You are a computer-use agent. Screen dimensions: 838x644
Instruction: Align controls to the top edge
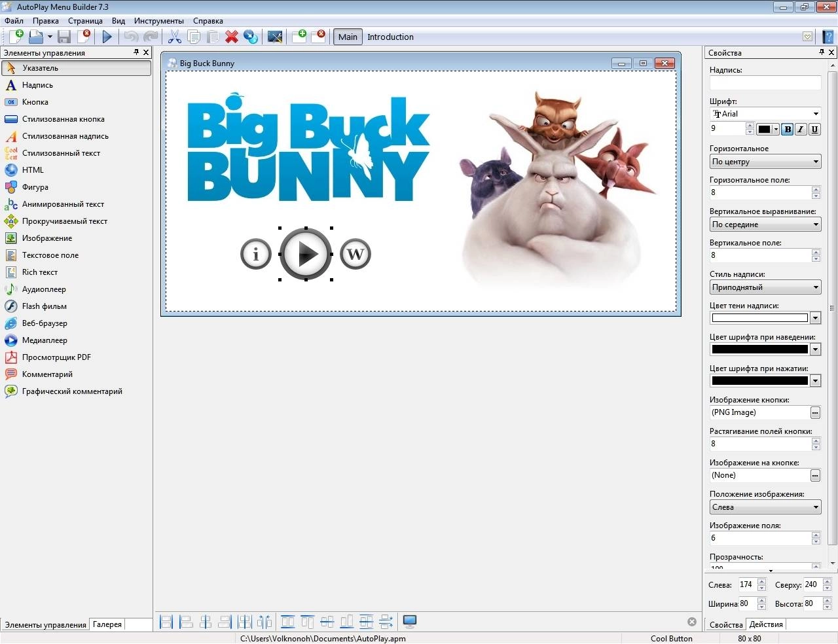(307, 622)
